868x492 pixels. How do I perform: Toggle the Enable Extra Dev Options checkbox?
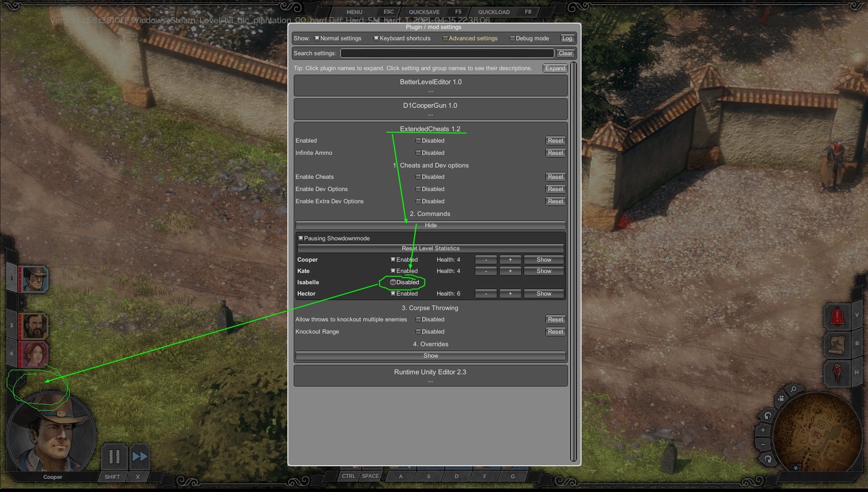[x=418, y=201]
